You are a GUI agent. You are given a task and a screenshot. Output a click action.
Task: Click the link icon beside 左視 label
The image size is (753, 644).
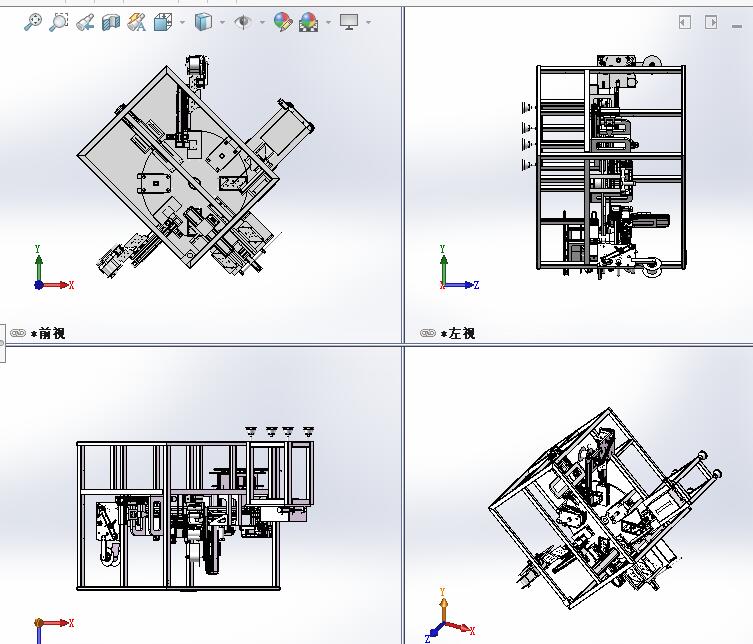tap(428, 333)
